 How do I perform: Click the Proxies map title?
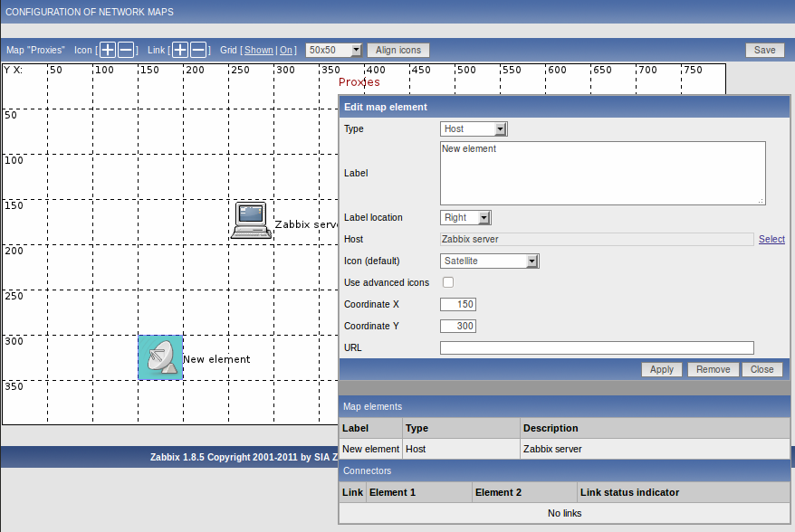pyautogui.click(x=359, y=82)
